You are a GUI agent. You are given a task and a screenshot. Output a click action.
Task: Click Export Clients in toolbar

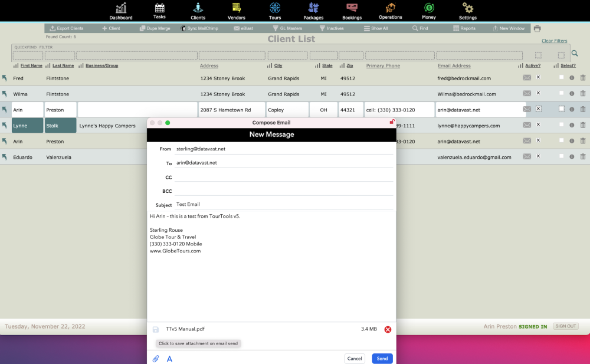[67, 28]
